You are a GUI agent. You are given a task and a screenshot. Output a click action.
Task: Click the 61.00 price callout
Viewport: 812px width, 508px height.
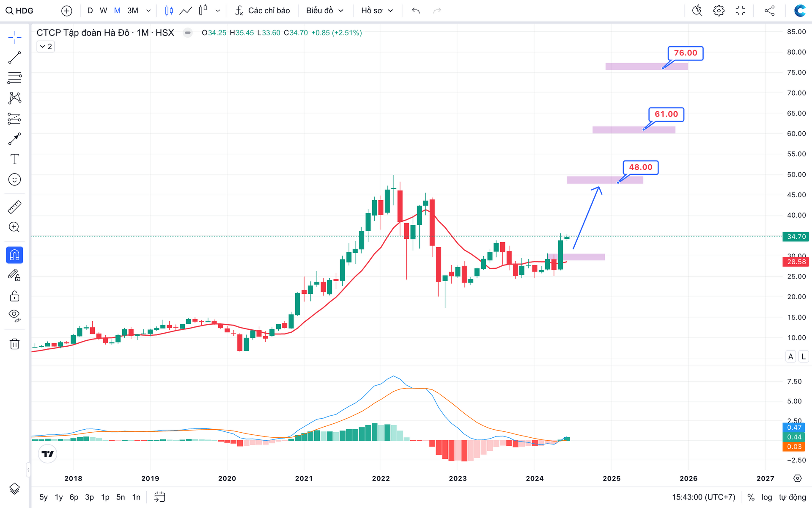[x=666, y=114]
